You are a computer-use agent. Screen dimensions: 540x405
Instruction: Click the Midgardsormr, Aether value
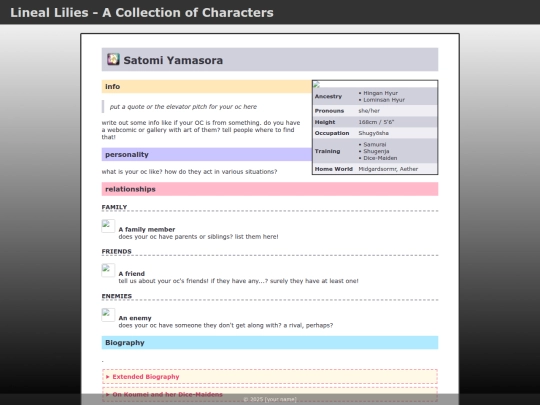388,169
